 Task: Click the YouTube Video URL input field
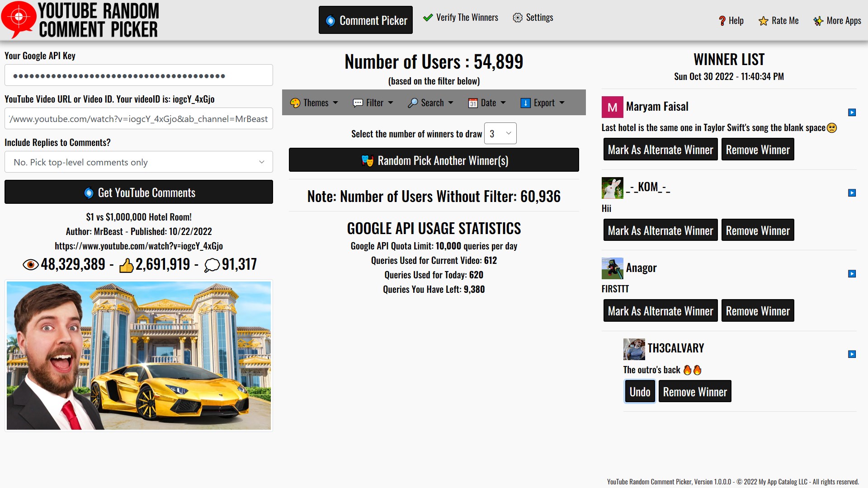pos(138,119)
